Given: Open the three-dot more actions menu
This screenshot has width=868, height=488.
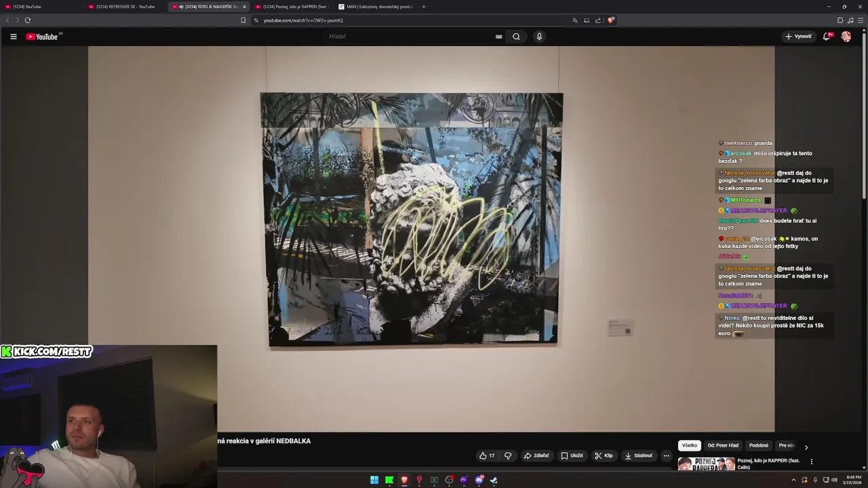Looking at the screenshot, I should coord(667,455).
